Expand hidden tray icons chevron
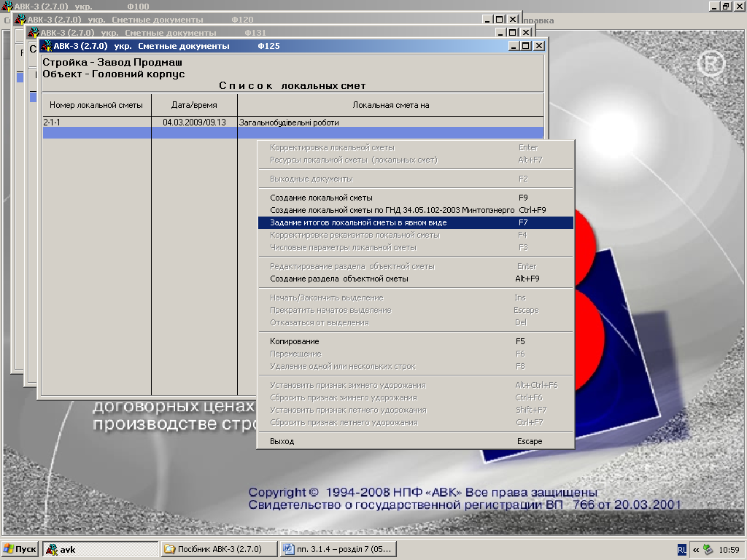This screenshot has width=747, height=560. [x=696, y=550]
